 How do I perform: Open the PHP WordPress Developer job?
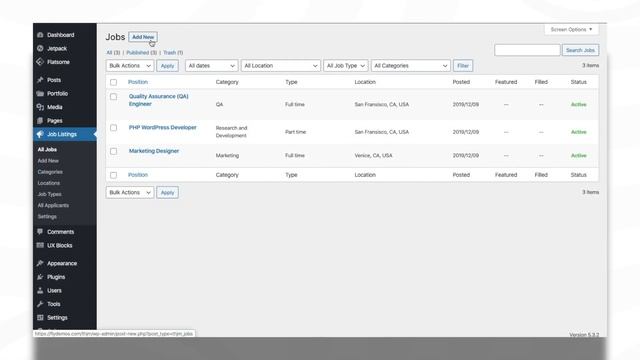click(x=162, y=127)
